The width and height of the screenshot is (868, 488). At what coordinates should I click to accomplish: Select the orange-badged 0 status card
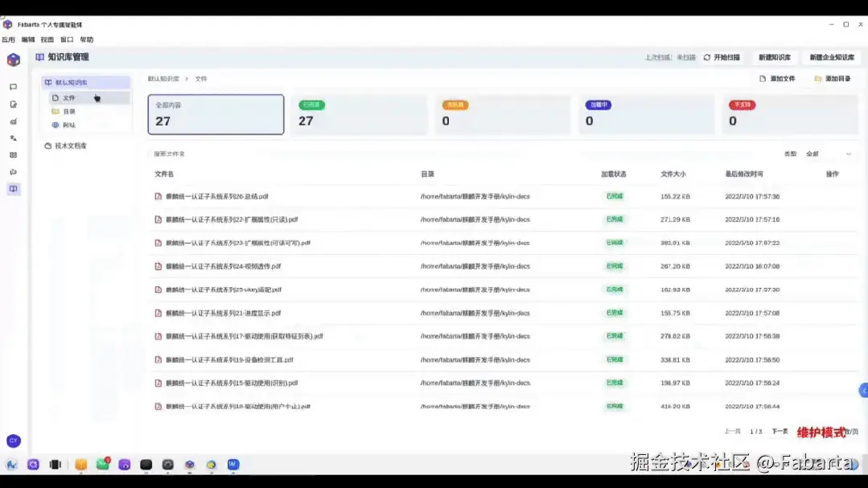[503, 114]
